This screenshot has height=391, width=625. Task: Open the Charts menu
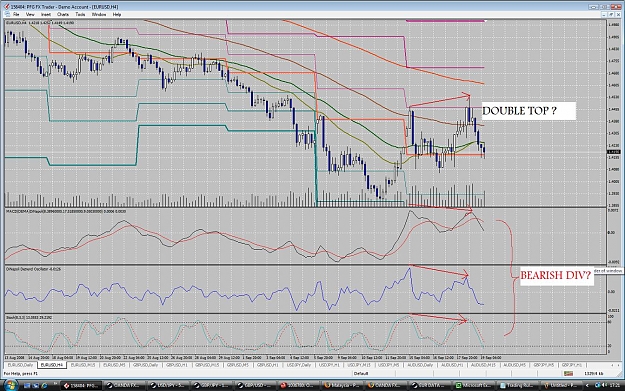point(63,14)
